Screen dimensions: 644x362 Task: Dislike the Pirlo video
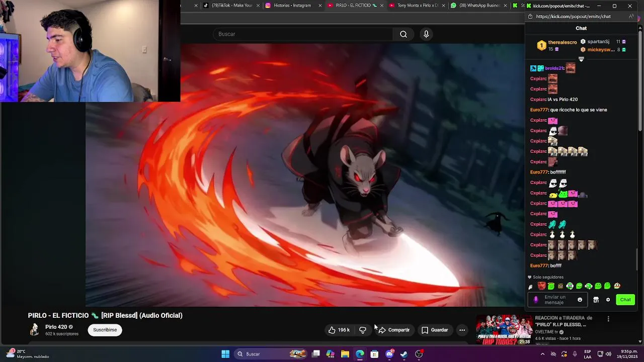pos(363,330)
